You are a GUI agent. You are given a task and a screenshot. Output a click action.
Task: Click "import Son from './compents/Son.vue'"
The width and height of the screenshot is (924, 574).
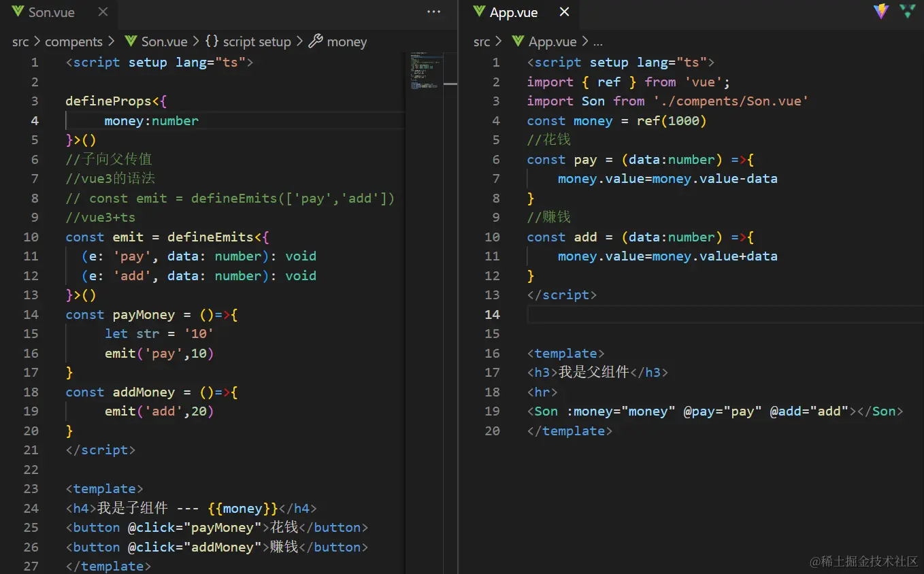pos(667,101)
